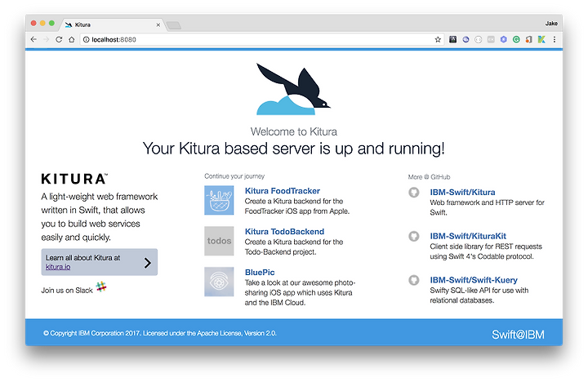Screen dimensions: 588x382
Task: Click the KITURA wordmark heading
Action: tap(74, 179)
